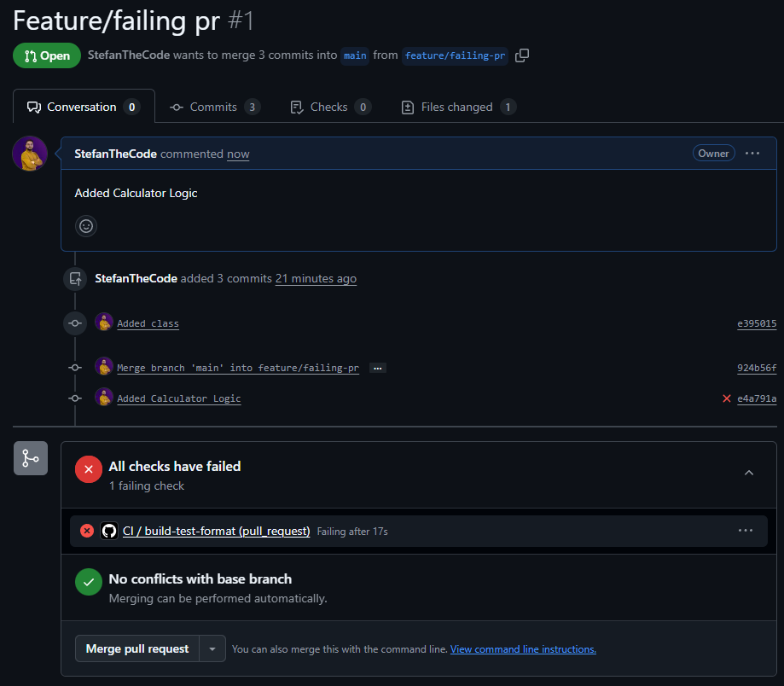
Task: Expand the merge commit message ellipsis
Action: tap(377, 367)
